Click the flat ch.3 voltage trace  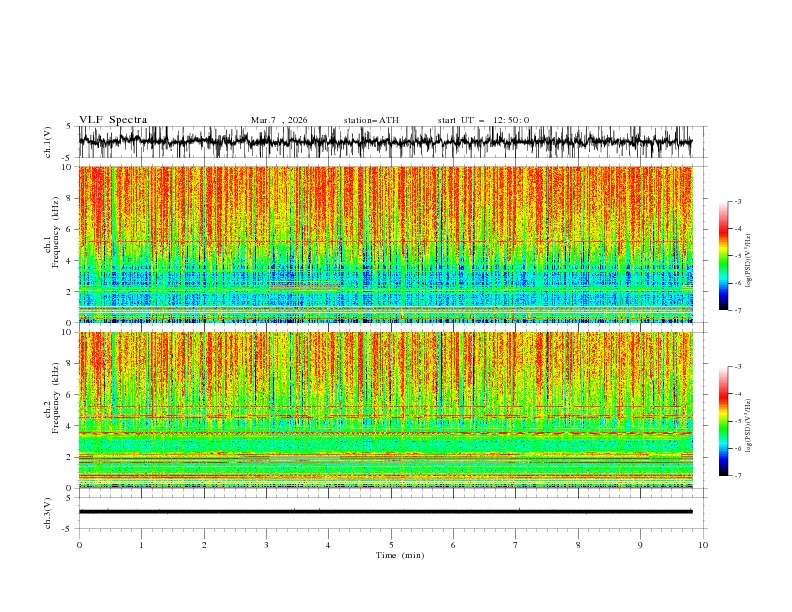(x=385, y=512)
